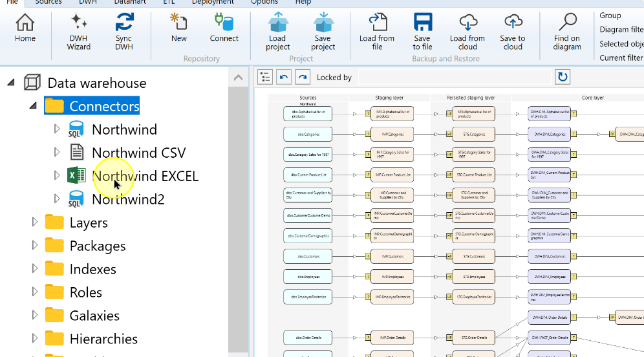Click the Northwind EXCEL icon
This screenshot has height=357, width=644.
(x=76, y=175)
